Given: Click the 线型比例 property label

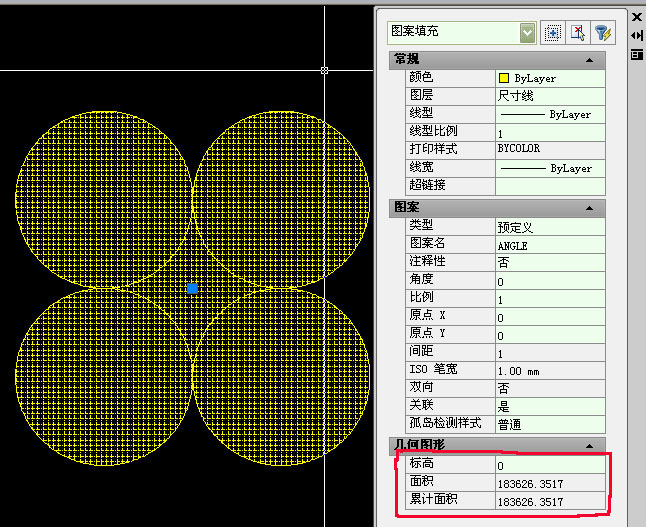Looking at the screenshot, I should [433, 131].
